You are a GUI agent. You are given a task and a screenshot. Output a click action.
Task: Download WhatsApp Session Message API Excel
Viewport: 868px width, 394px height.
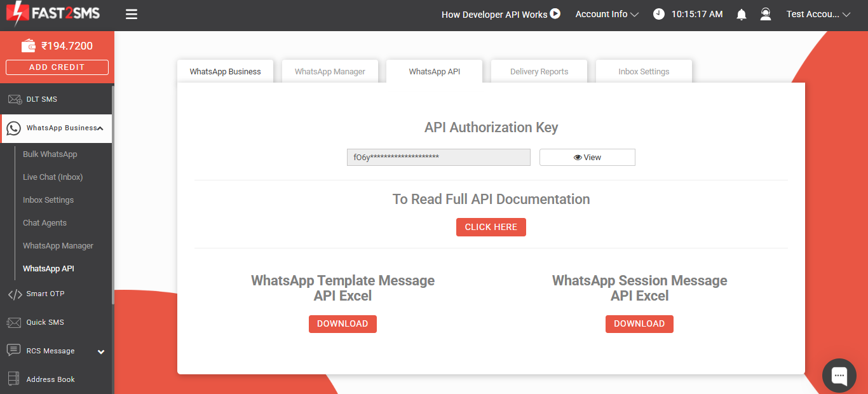click(639, 324)
